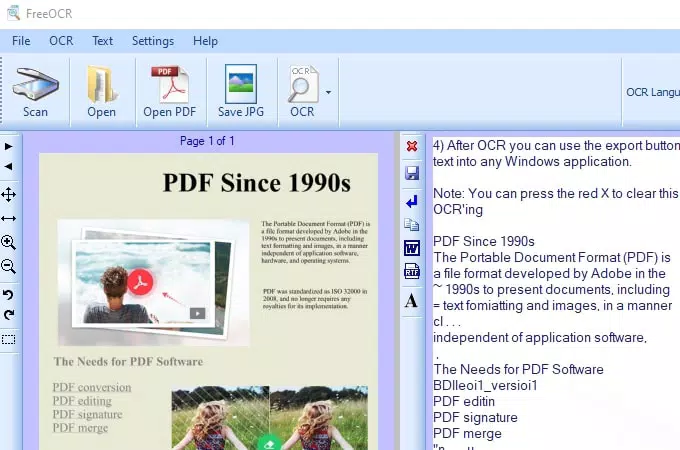Click the OCR Language label
Image resolution: width=680 pixels, height=450 pixels.
[x=653, y=92]
